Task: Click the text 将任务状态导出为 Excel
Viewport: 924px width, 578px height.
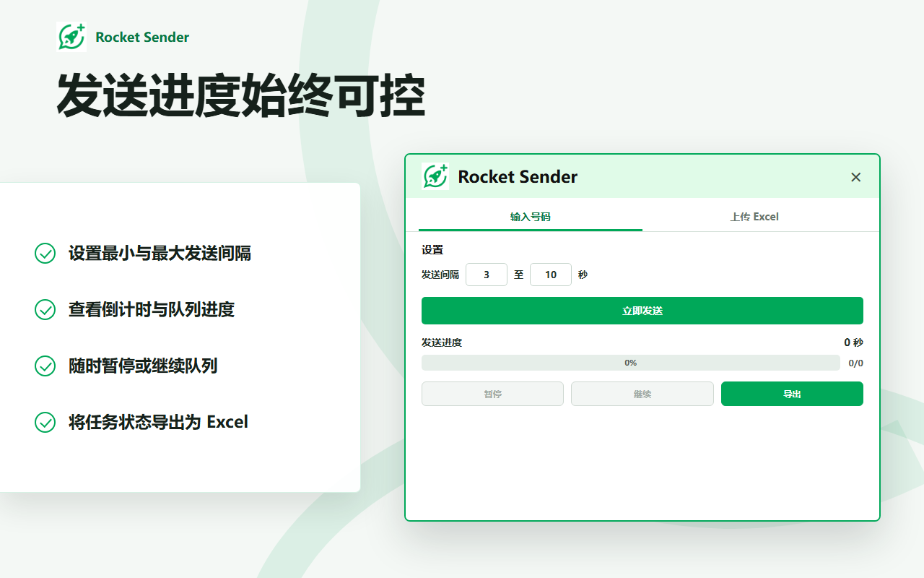Action: (158, 422)
